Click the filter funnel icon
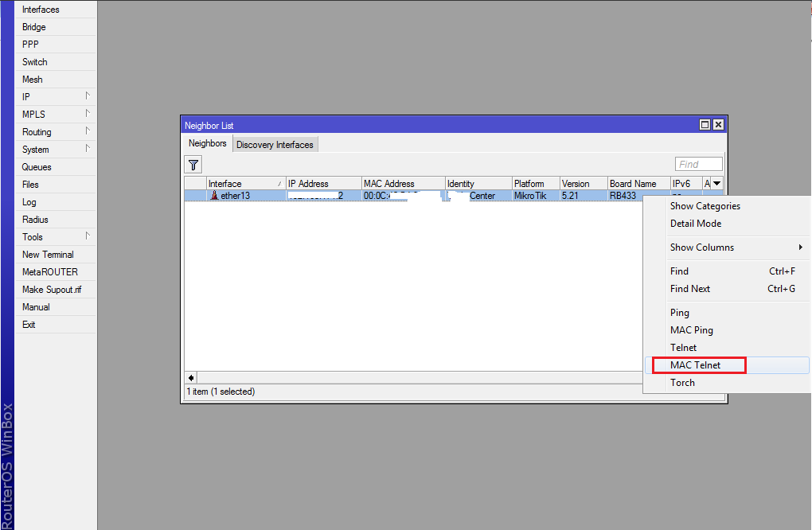 pos(193,165)
